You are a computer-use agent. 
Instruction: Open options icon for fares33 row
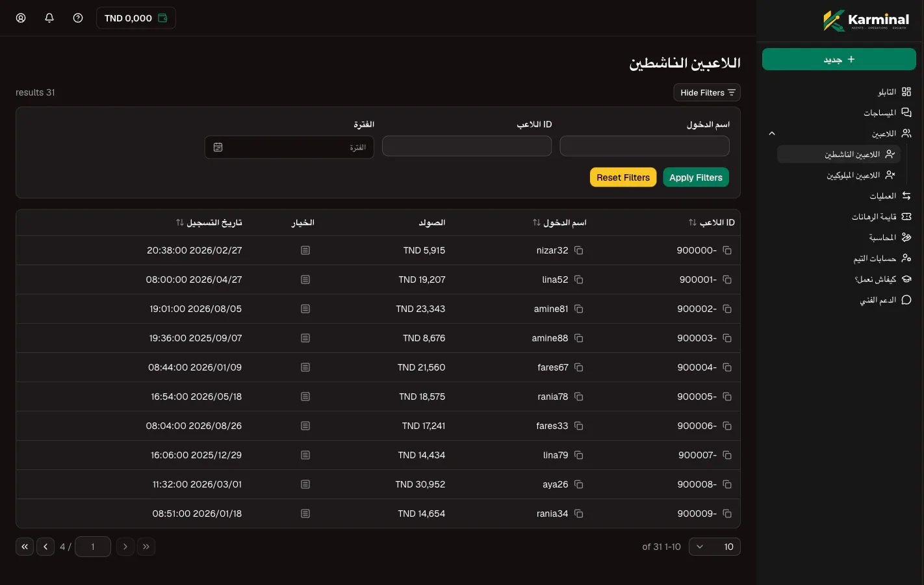point(305,426)
